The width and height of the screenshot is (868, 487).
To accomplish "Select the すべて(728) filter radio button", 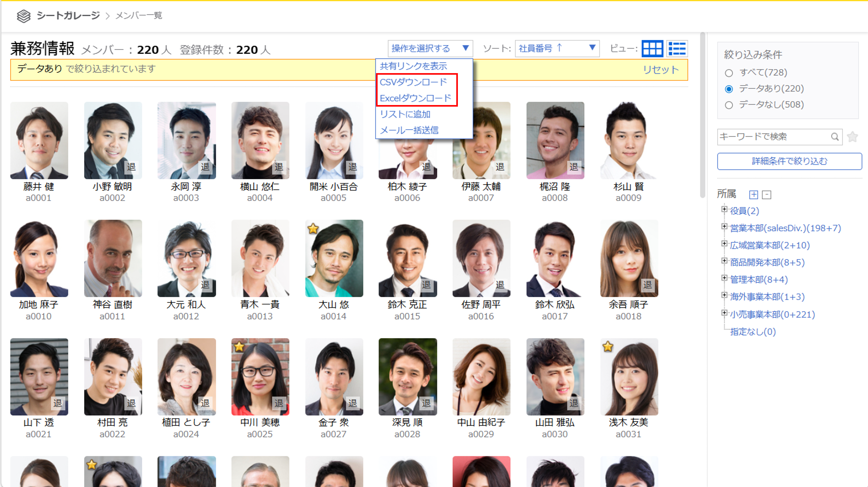I will (x=729, y=73).
